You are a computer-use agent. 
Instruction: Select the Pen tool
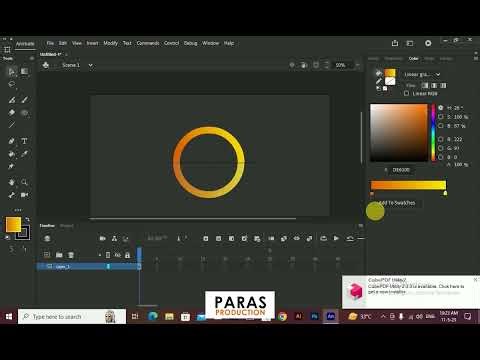(12, 141)
